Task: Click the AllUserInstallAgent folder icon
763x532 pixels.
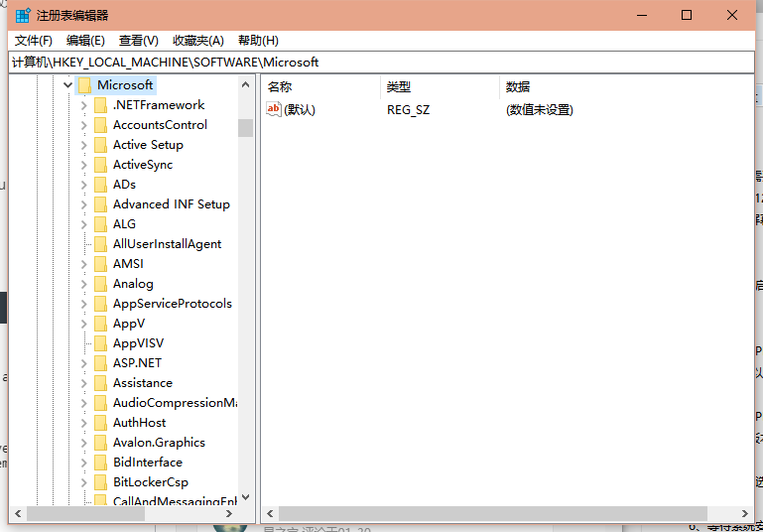Action: (x=100, y=244)
